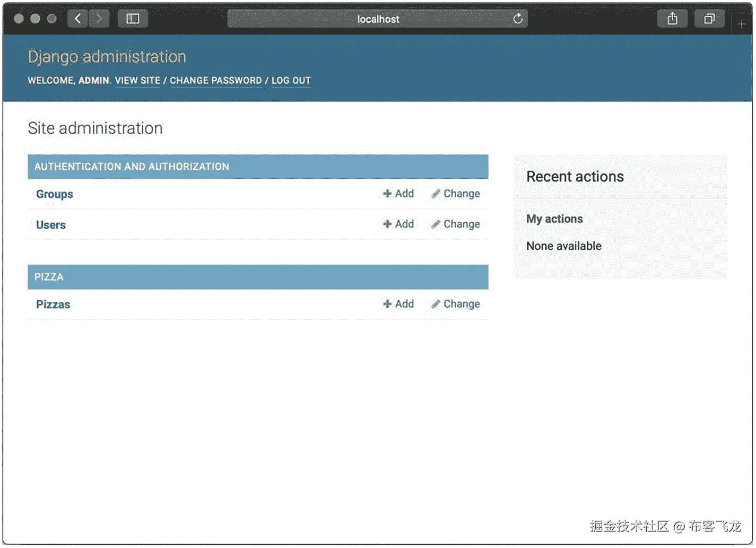The height and width of the screenshot is (548, 756).
Task: Open a new tab with plus button
Action: point(742,24)
